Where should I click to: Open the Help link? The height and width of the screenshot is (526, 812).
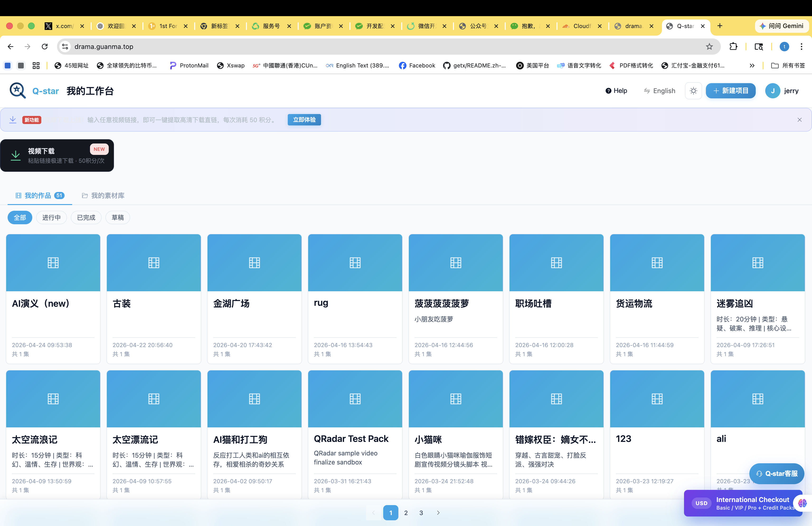point(616,91)
